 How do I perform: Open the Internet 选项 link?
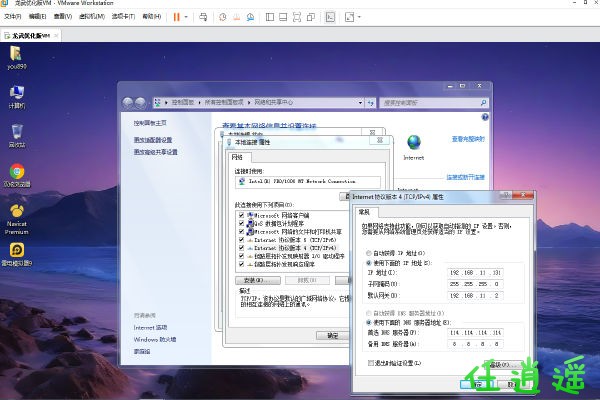150,328
